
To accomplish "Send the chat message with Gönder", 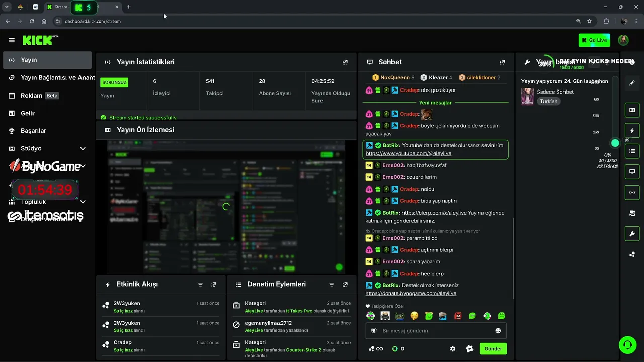I will tap(493, 349).
